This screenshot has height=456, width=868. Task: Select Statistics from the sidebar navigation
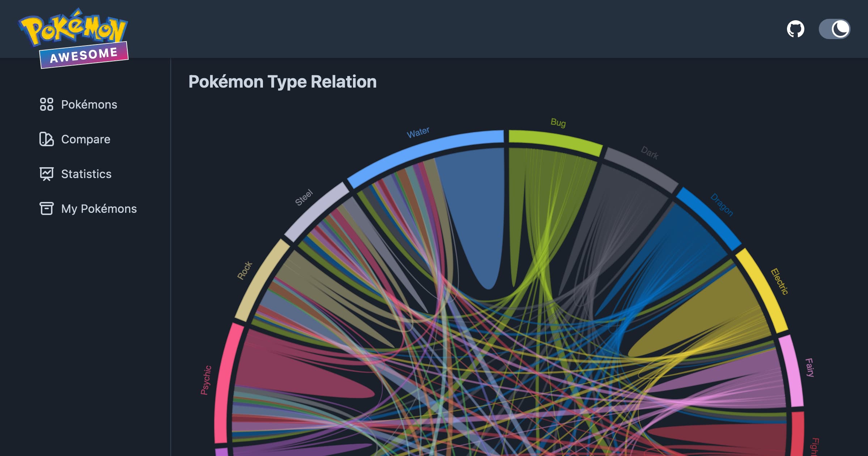[x=86, y=174]
